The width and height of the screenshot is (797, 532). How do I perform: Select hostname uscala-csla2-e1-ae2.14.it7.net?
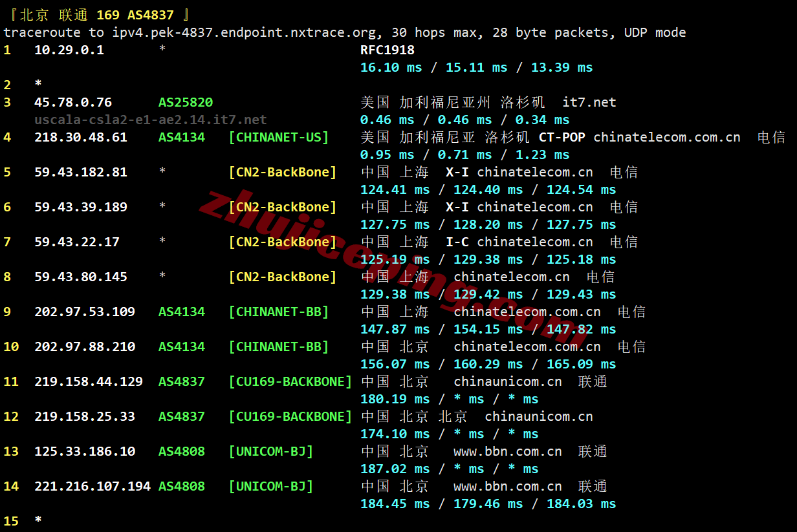tap(151, 120)
